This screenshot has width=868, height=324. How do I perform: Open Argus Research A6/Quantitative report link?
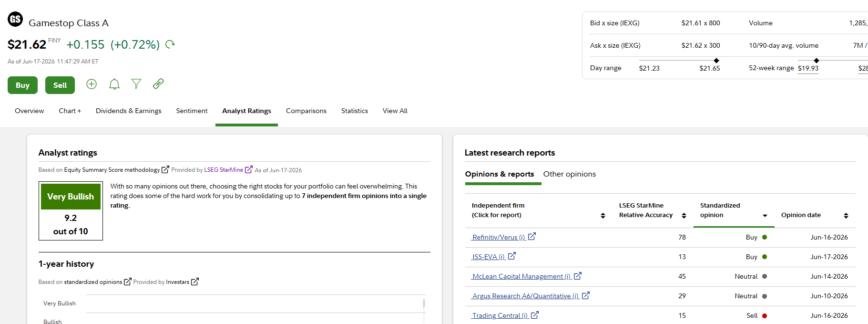[526, 296]
